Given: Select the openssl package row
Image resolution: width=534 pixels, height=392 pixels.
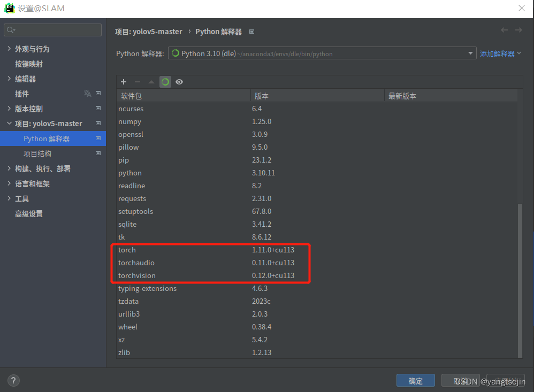Looking at the screenshot, I should tap(317, 134).
